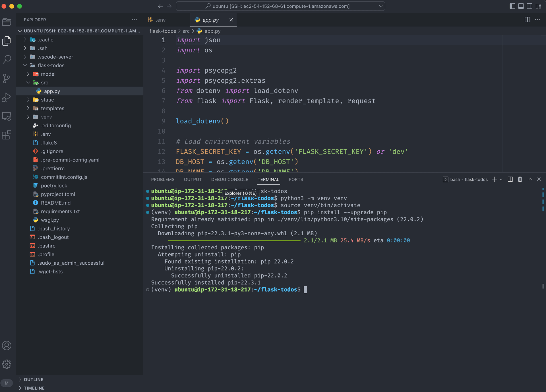Screen dimensions: 546x392
Task: Open editor More Actions ellipsis
Action: click(x=537, y=20)
